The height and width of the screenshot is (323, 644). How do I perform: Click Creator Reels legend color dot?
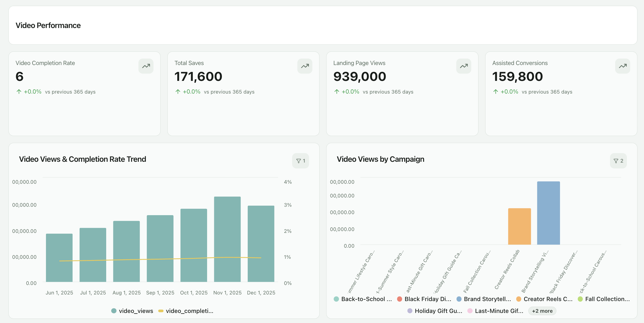[519, 299]
